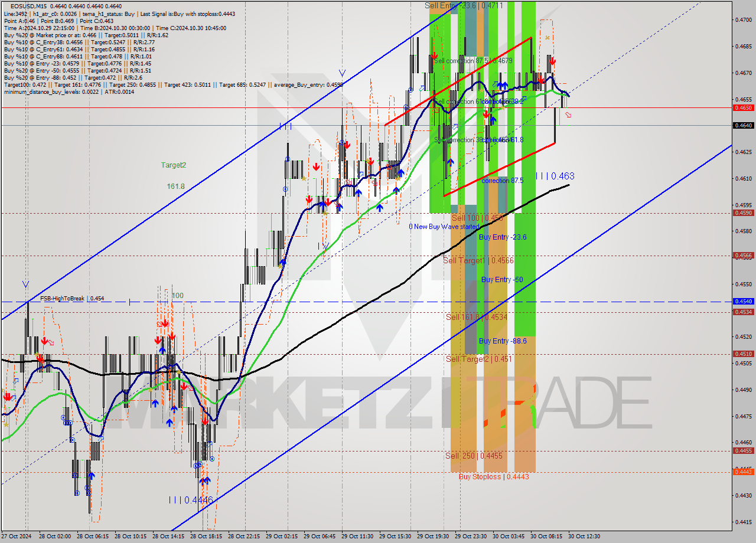Select the 'Sell 161.8 | 0.4534' label

click(x=477, y=317)
